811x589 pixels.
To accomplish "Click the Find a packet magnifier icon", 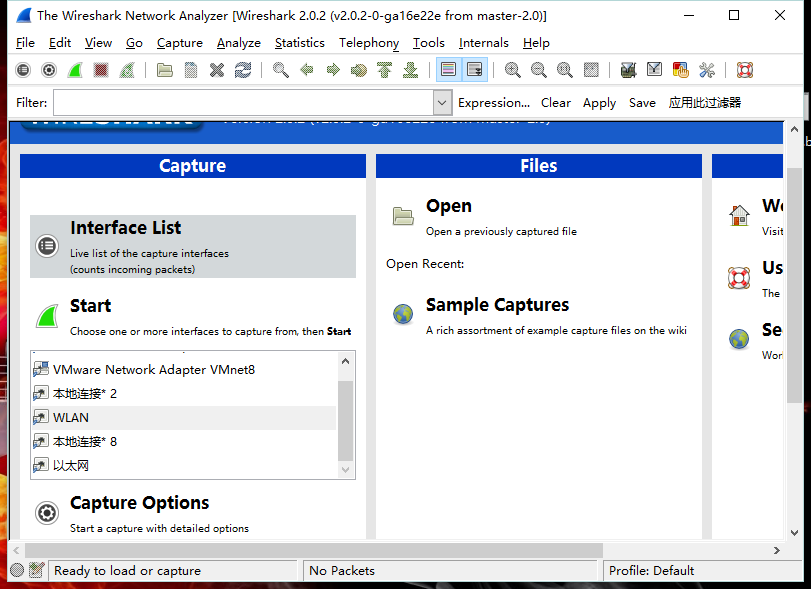I will [281, 70].
